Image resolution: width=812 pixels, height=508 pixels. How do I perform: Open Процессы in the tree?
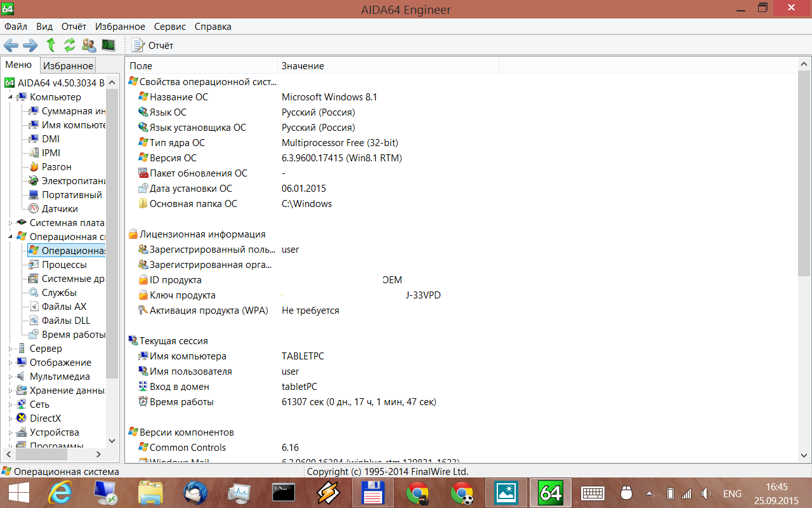(64, 265)
